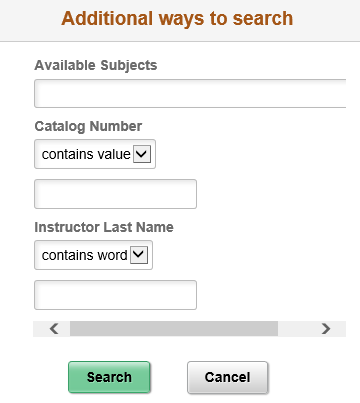Click the Catalog Number label
Viewport: 360px width, 403px height.
[x=88, y=126]
